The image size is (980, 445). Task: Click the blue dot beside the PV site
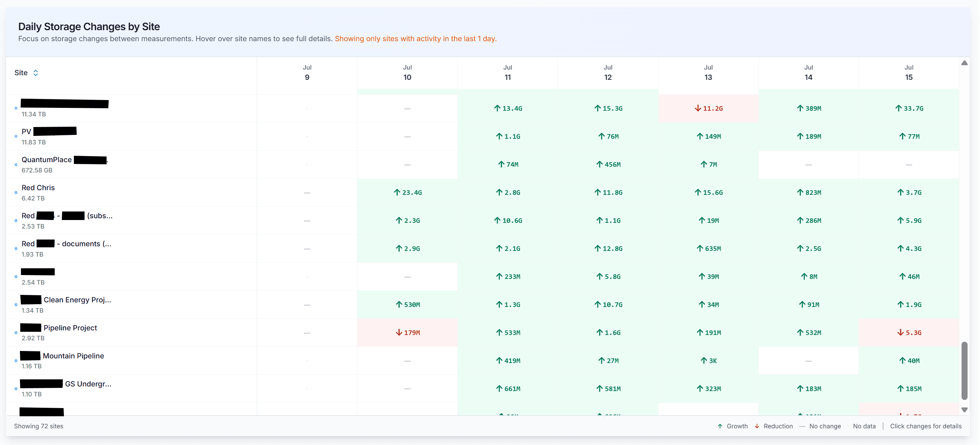click(16, 136)
